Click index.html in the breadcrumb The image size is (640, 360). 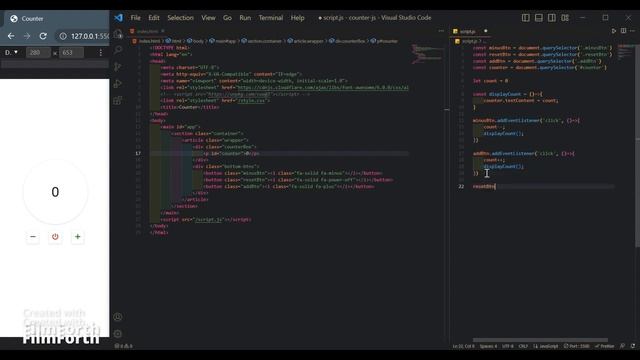147,41
